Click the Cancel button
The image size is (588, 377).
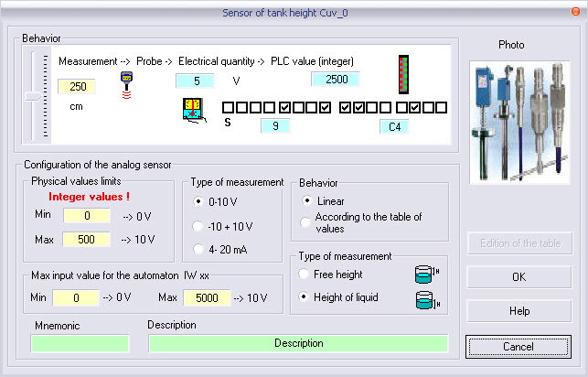(x=519, y=347)
